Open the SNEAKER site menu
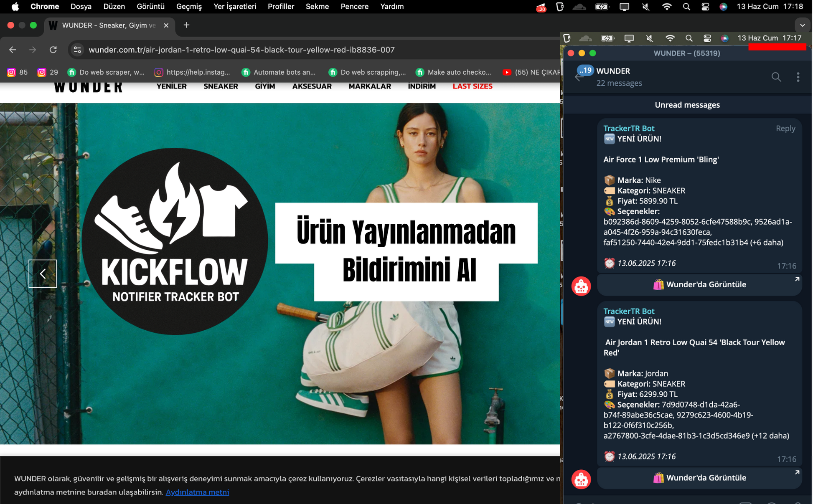 pos(221,86)
